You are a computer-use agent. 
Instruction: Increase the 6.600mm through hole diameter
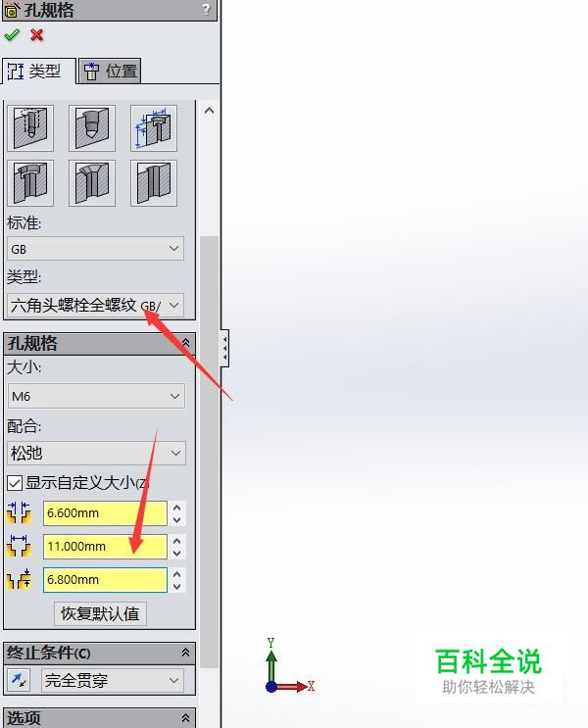[x=176, y=508]
